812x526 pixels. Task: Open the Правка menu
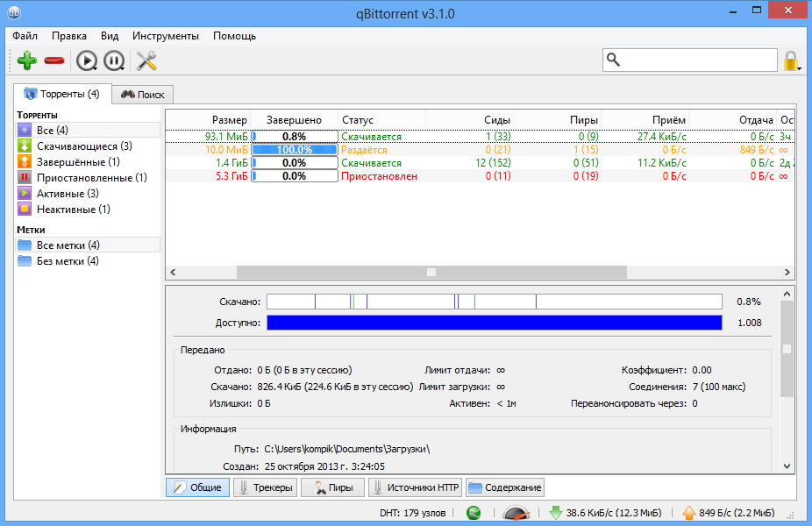click(x=69, y=36)
